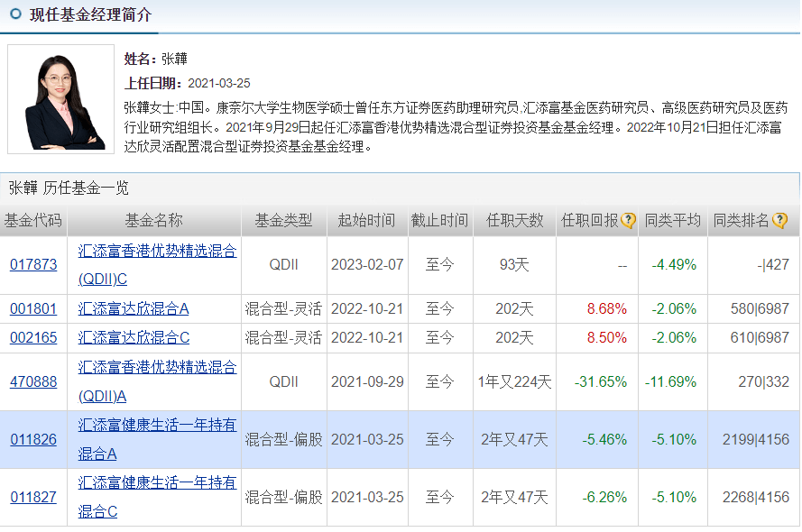Select the ranking 580|6987

[x=760, y=308]
